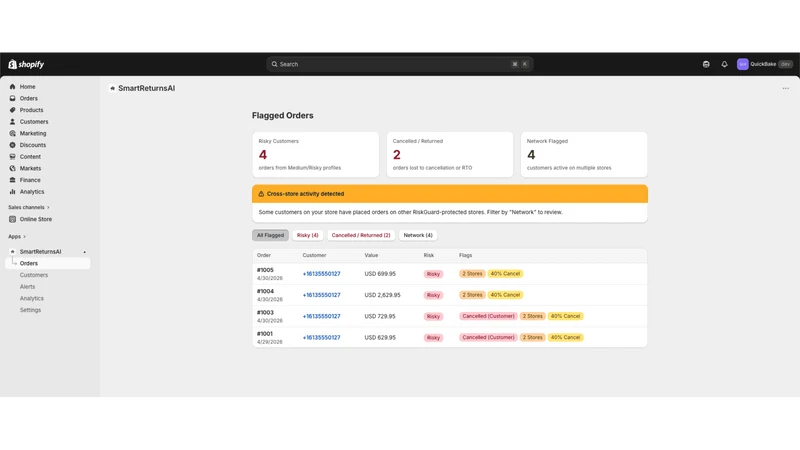Click customer phone link for order #1004
Viewport: 800px width, 450px height.
321,295
